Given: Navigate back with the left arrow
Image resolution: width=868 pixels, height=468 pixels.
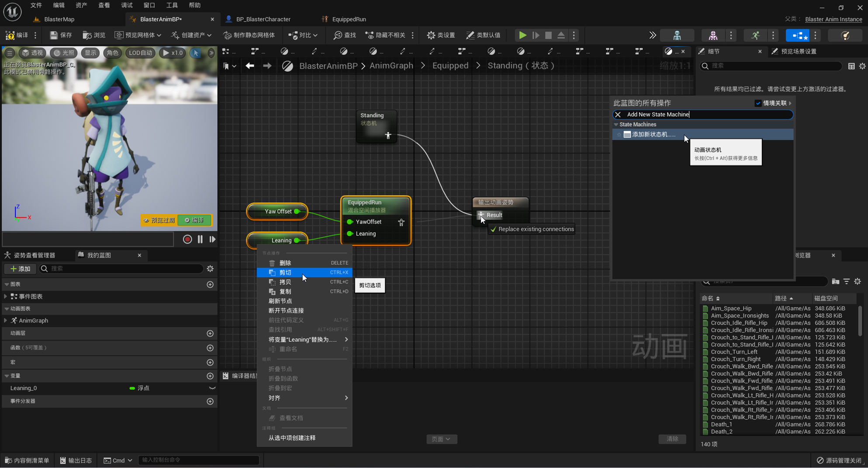Looking at the screenshot, I should 250,66.
